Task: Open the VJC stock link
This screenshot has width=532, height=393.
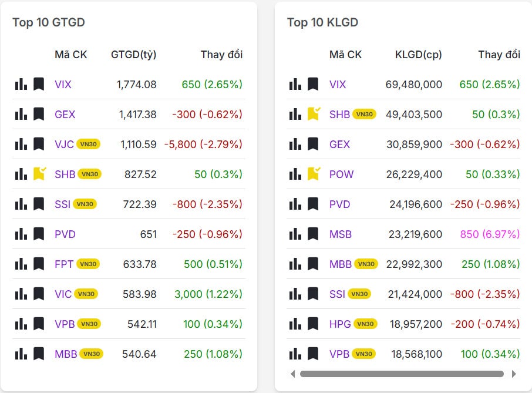Action: point(64,145)
